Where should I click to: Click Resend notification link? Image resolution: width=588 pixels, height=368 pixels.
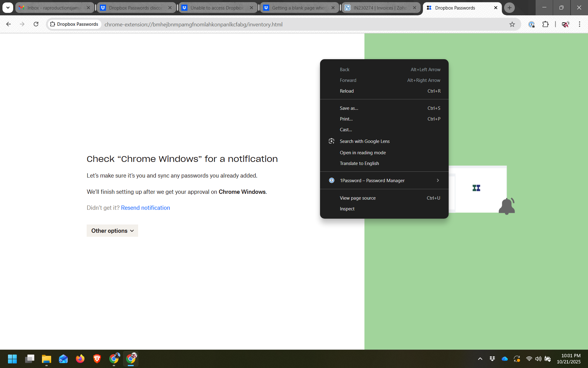point(145,208)
